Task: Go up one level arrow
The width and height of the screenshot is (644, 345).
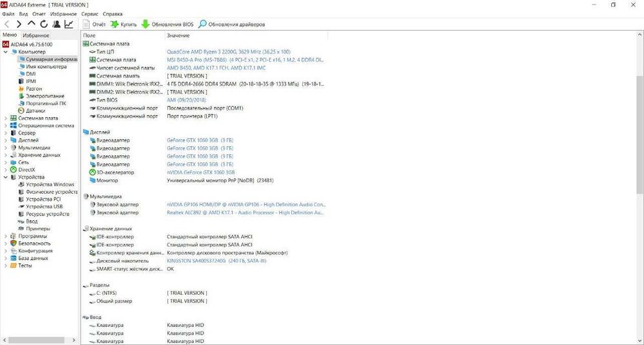Action: [x=31, y=24]
